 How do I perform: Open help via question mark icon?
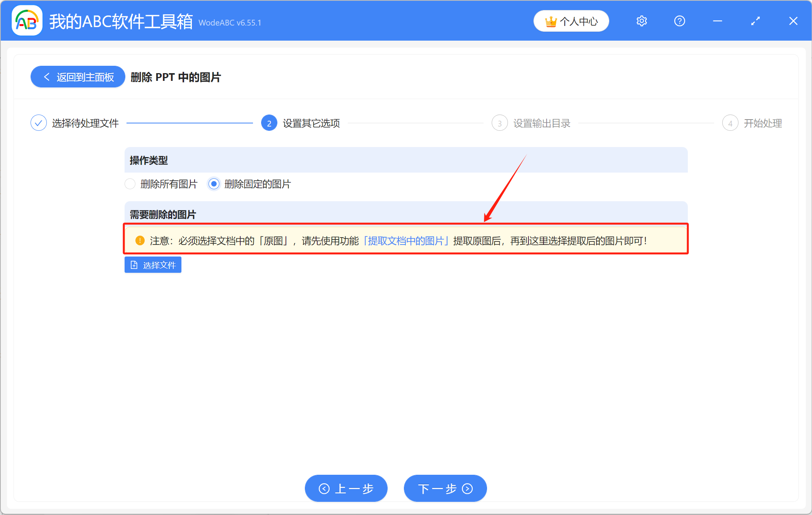[x=679, y=21]
